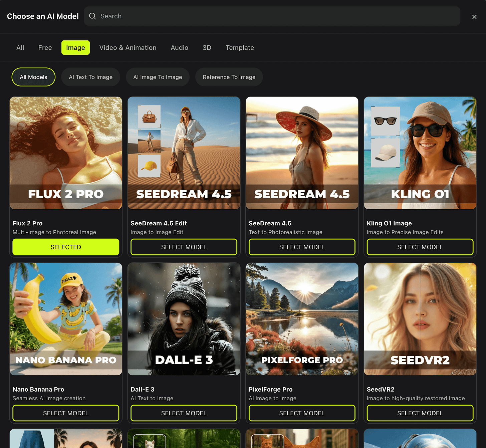Open the Audio tab

tap(180, 47)
